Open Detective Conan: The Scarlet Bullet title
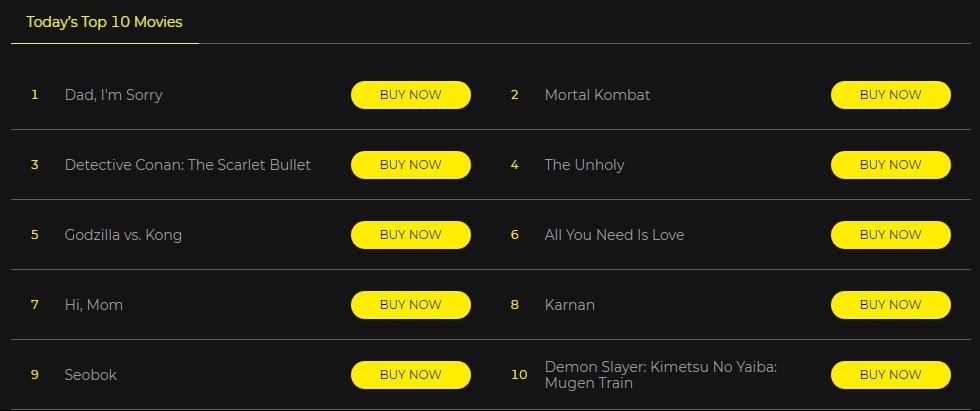This screenshot has height=411, width=980. pyautogui.click(x=187, y=165)
